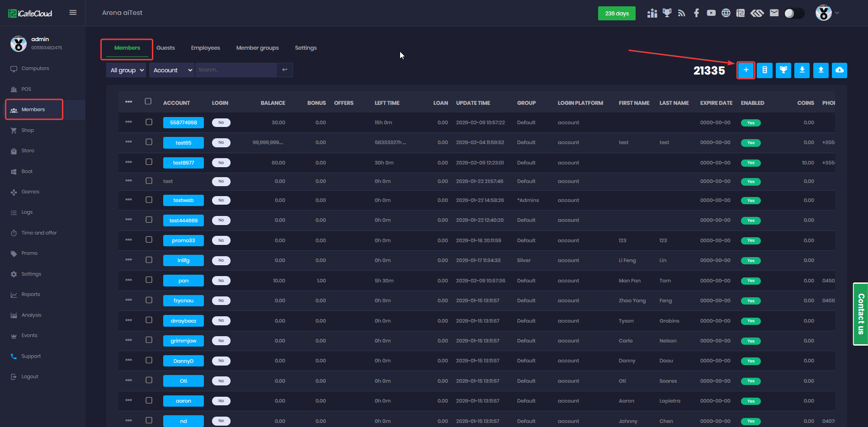The height and width of the screenshot is (427, 868).
Task: Open the promo33 account link
Action: pyautogui.click(x=183, y=240)
